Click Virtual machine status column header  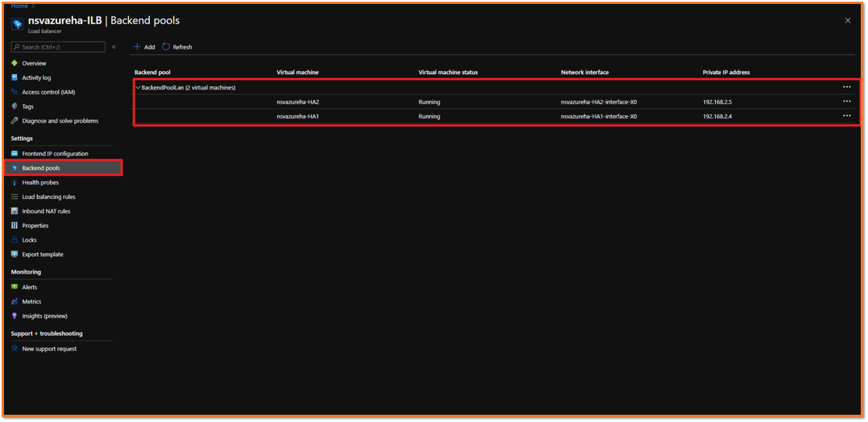point(448,72)
